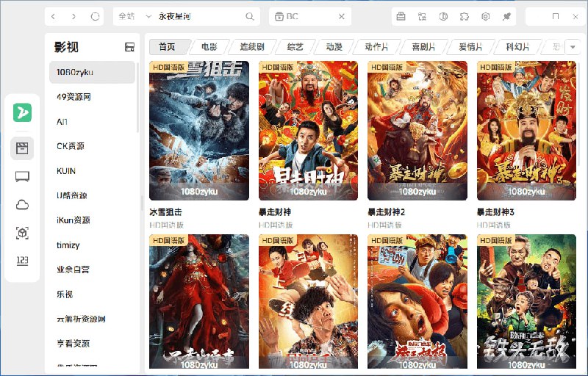
Task: Click the refresh button in top bar
Action: [x=96, y=16]
